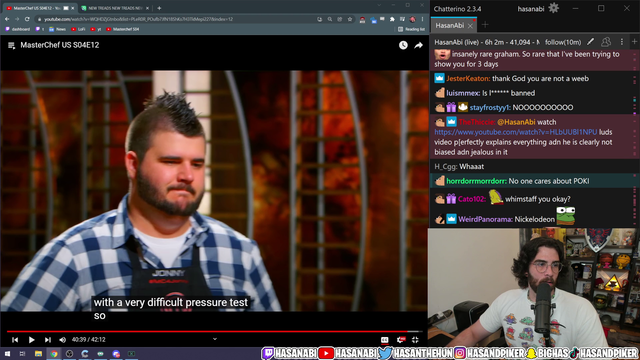Viewport: 640px width, 360px height.
Task: Click the 40:39 / 42:12 time display
Action: (x=89, y=340)
